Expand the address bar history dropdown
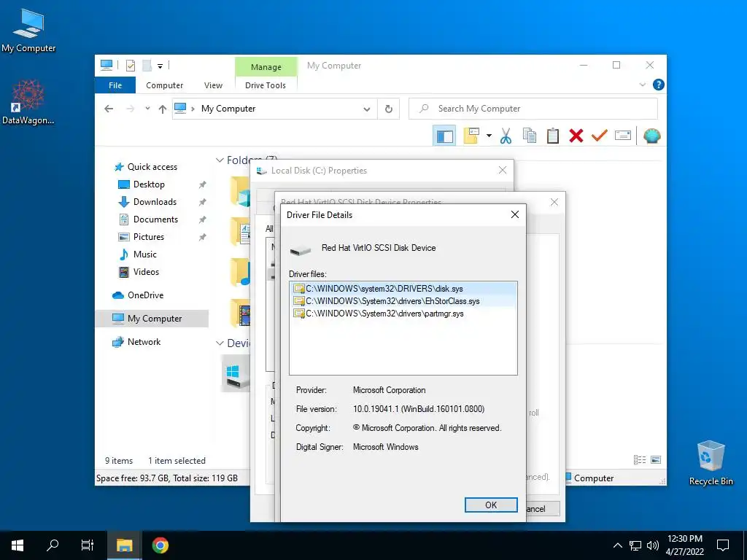Viewport: 747px width, 560px height. coord(367,109)
